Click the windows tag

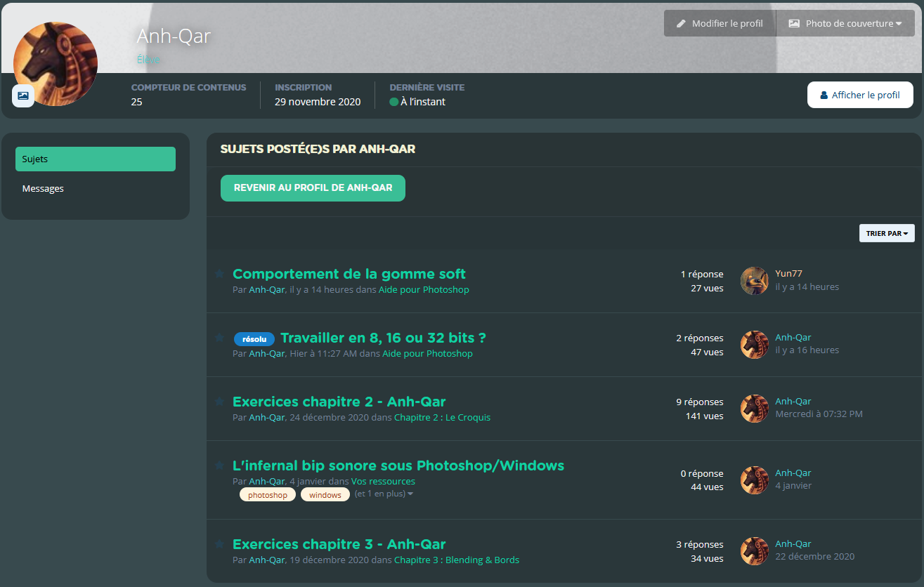coord(325,495)
